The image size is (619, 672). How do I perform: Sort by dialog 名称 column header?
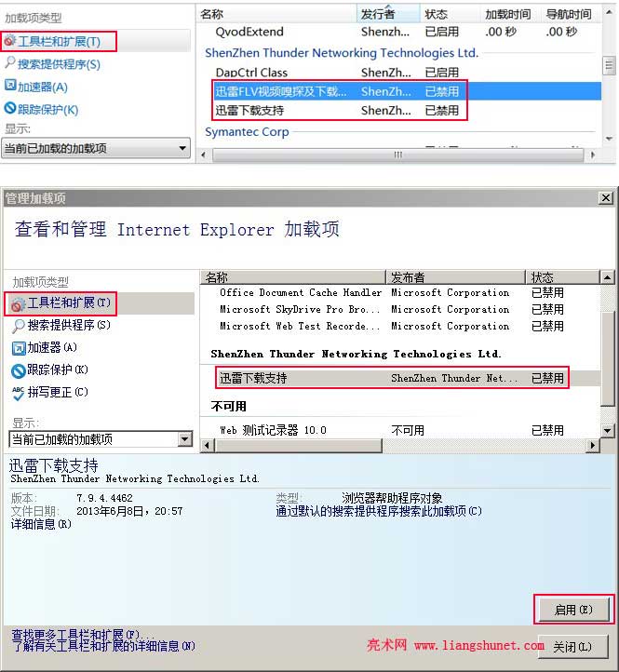(293, 277)
